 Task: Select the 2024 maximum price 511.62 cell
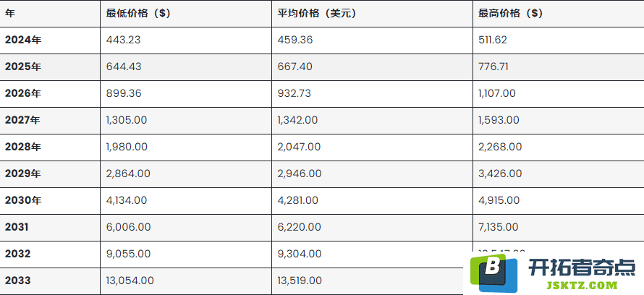[559, 40]
